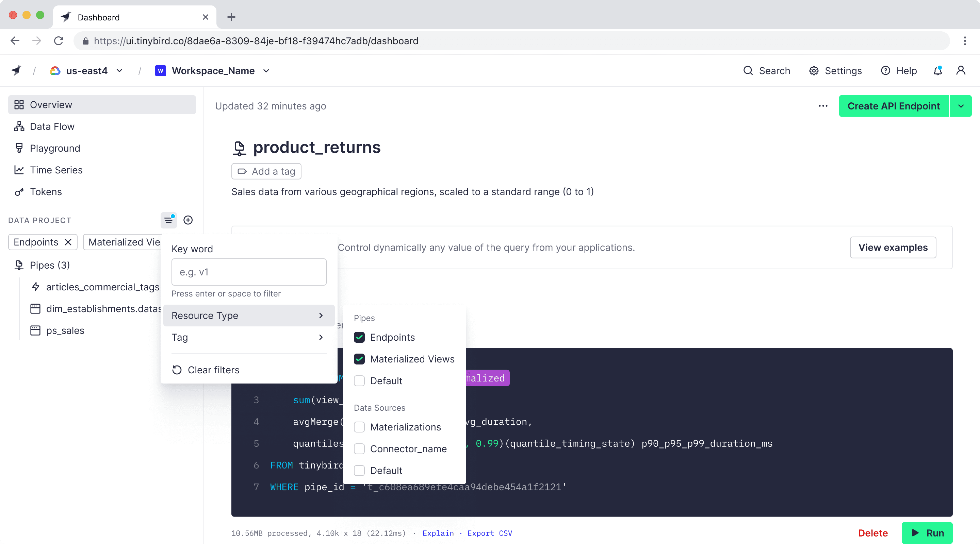Remove the Endpoints filter chip
Image resolution: width=980 pixels, height=544 pixels.
(x=68, y=242)
